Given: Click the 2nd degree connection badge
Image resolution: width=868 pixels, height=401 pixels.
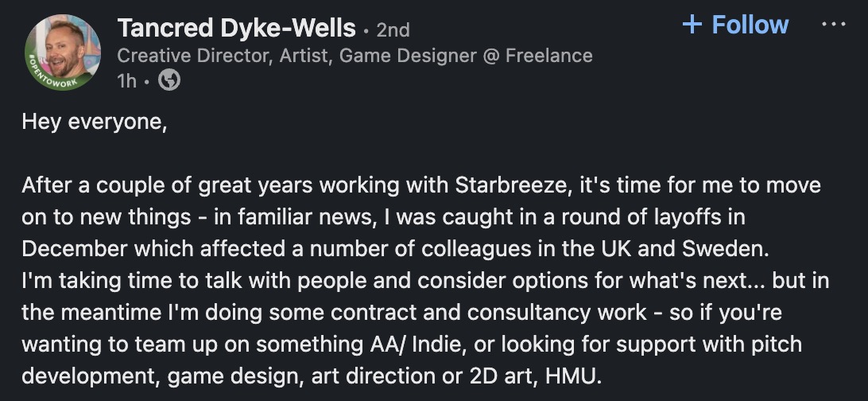Looking at the screenshot, I should coord(393,30).
